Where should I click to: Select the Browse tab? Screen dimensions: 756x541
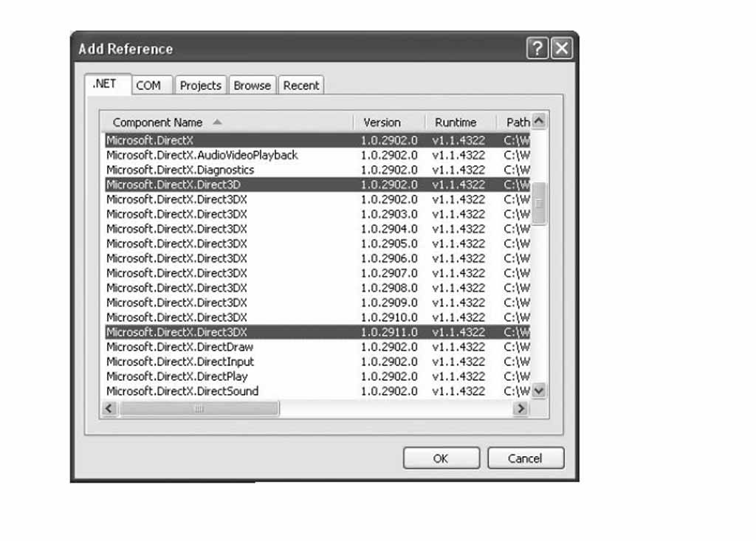click(x=252, y=86)
